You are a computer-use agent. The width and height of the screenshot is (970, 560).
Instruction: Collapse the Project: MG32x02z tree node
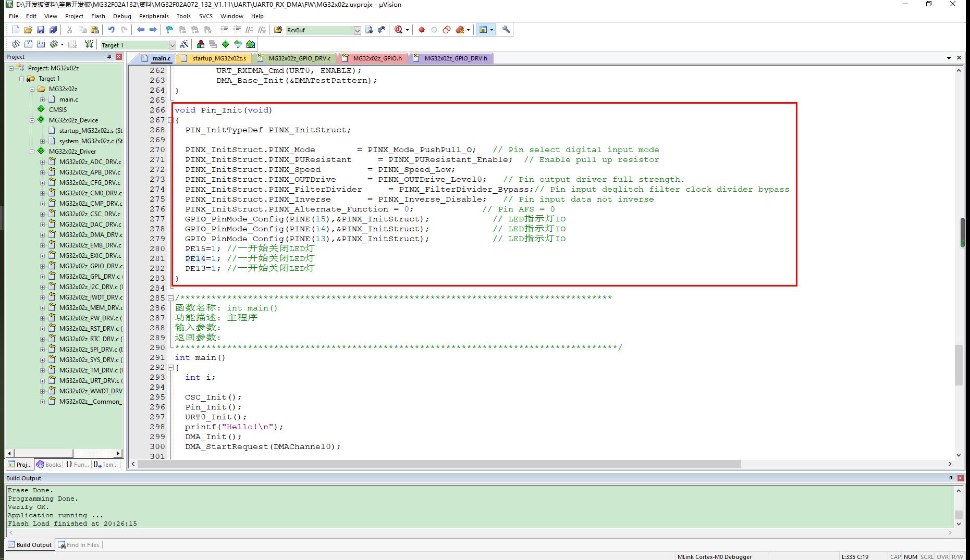[11, 68]
